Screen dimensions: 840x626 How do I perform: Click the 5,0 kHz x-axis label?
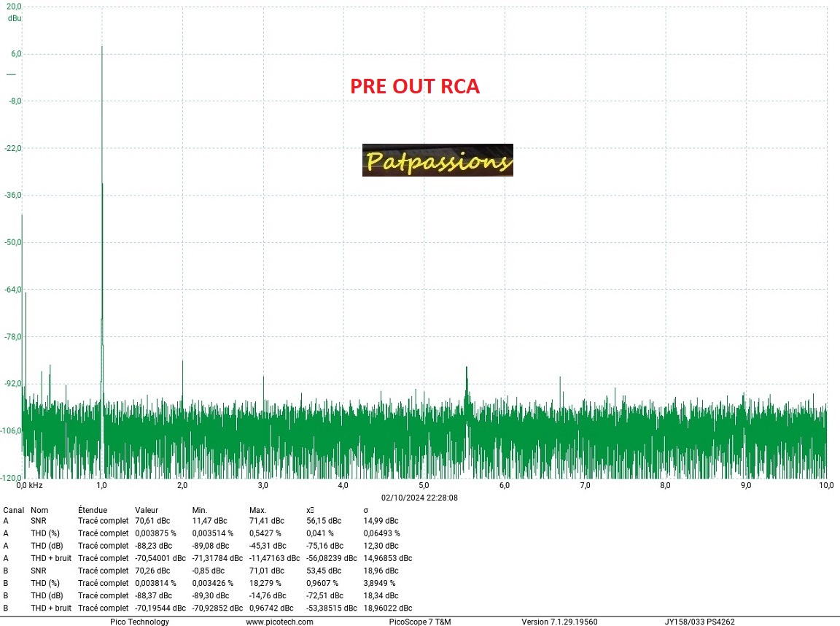point(424,485)
